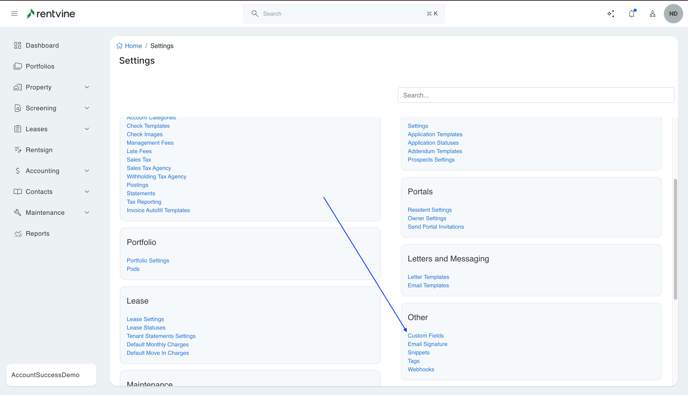Expand the Leases chevron
The image size is (688, 395).
(87, 129)
